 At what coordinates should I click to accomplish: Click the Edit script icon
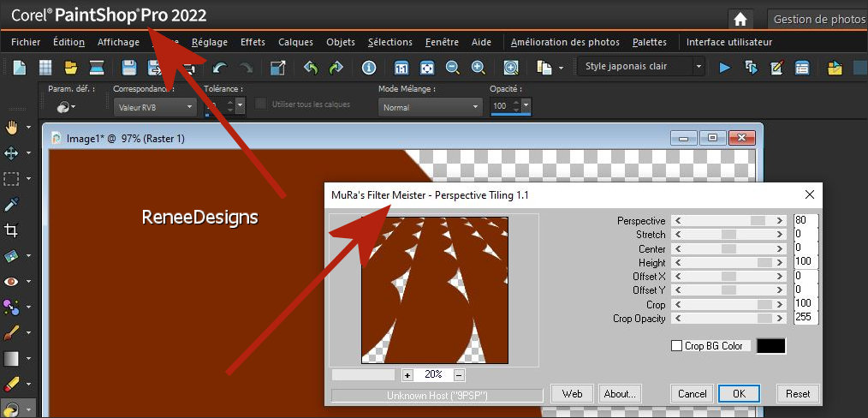pyautogui.click(x=776, y=68)
